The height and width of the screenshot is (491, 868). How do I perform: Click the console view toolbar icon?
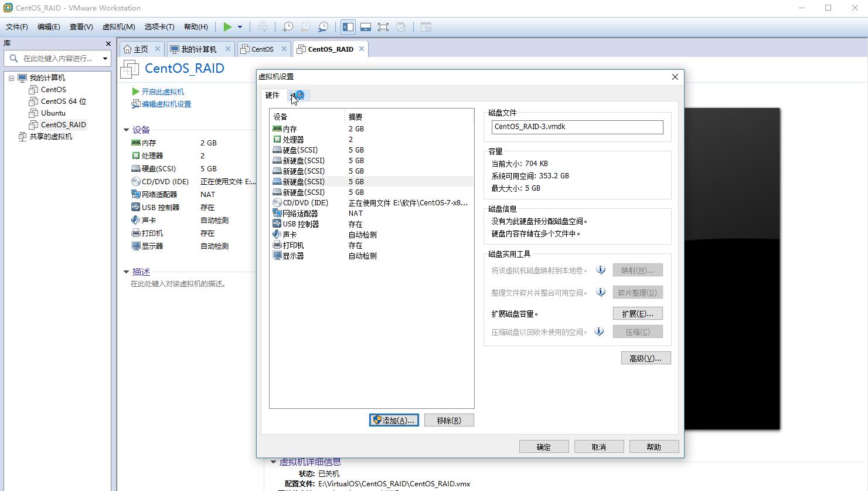tap(426, 27)
